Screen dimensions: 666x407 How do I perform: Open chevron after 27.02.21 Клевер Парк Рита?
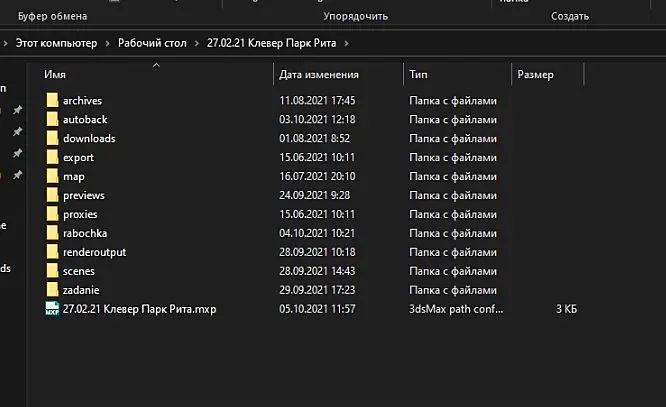coord(347,43)
